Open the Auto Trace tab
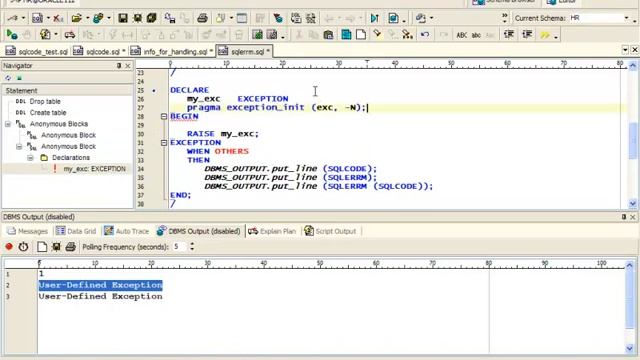Screen dimensions: 640x360 tap(127, 231)
